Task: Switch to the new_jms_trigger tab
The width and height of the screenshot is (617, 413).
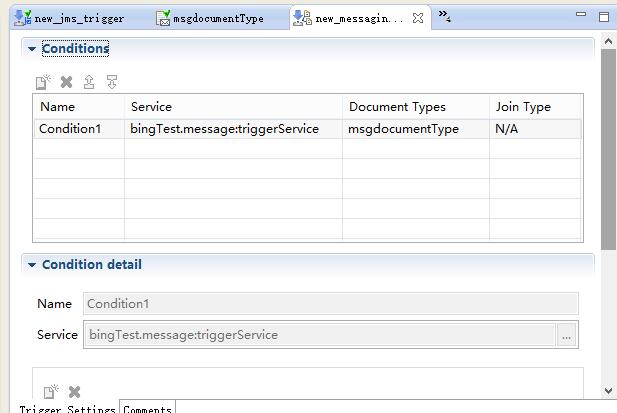Action: click(x=70, y=18)
